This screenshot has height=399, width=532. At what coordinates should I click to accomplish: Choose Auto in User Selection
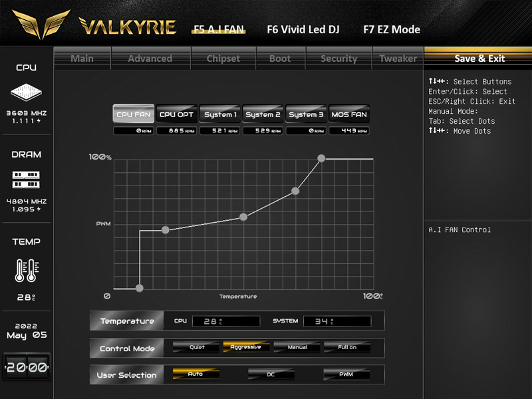click(196, 374)
